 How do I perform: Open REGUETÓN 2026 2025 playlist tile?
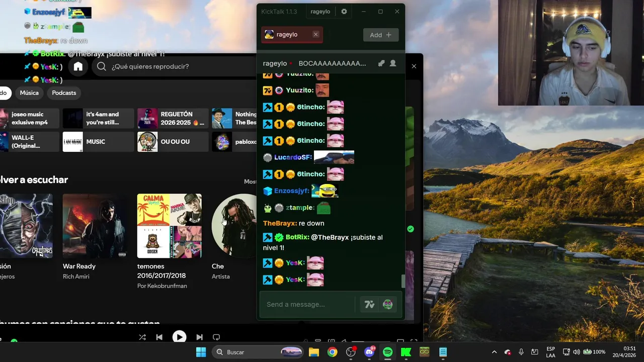tap(173, 118)
